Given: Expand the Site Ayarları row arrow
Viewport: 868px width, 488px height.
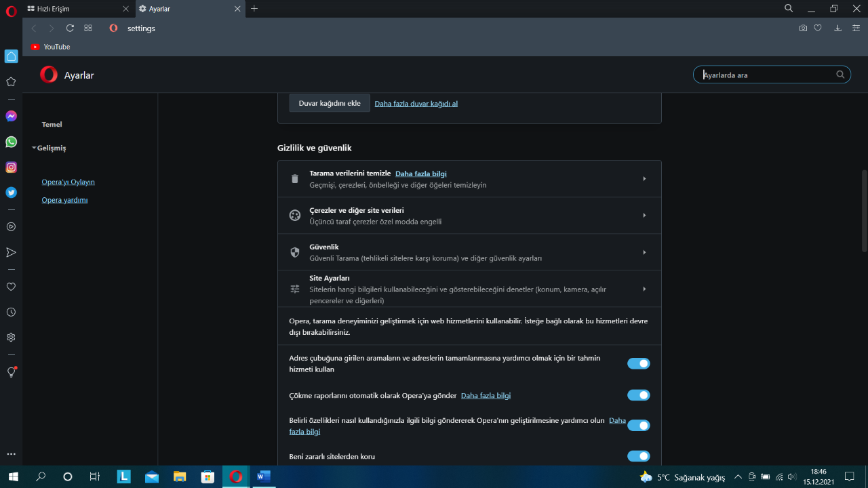Looking at the screenshot, I should click(x=644, y=289).
